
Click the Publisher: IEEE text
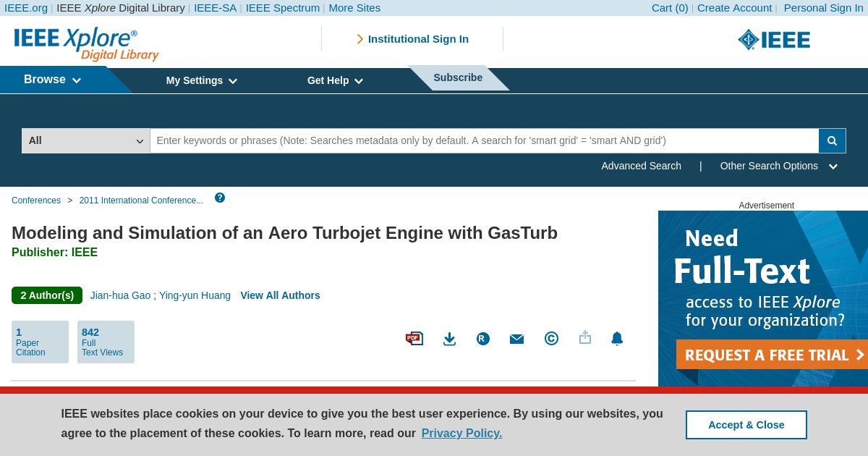pyautogui.click(x=54, y=253)
